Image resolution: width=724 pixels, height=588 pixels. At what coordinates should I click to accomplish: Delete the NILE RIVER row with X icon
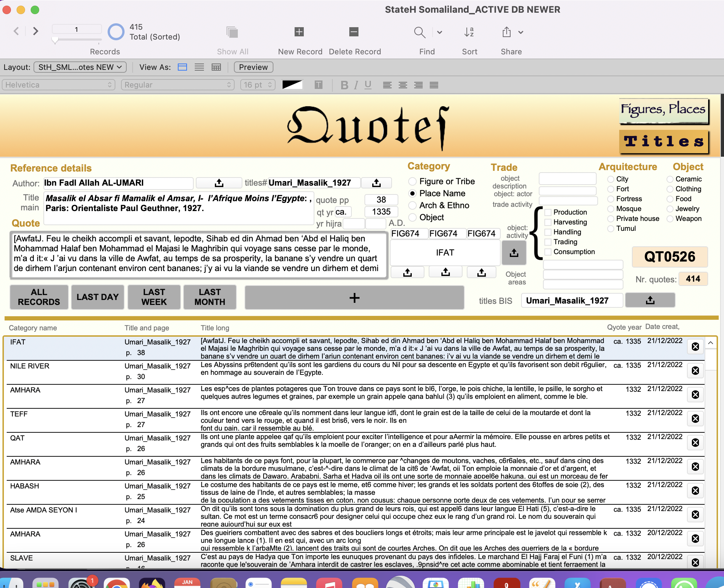(x=695, y=371)
